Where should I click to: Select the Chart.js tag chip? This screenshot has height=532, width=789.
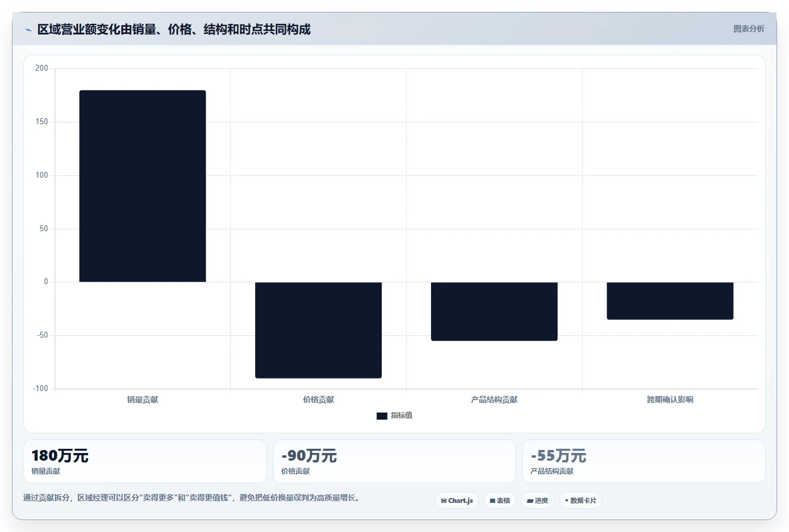point(457,500)
